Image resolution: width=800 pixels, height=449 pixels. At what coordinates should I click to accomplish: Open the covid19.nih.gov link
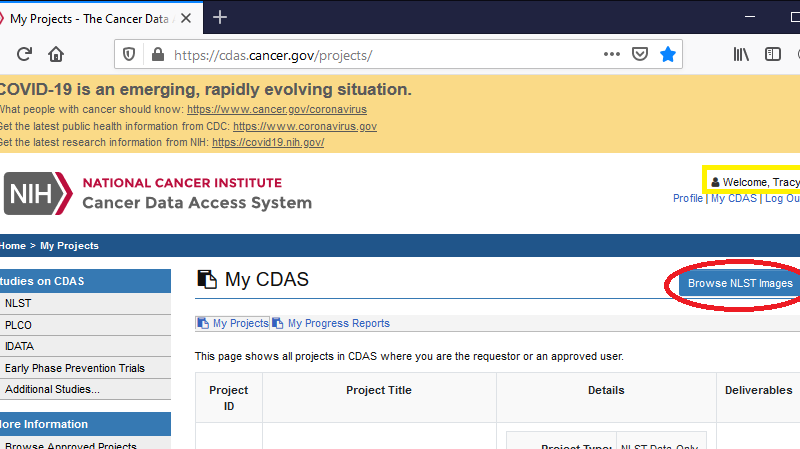(268, 142)
